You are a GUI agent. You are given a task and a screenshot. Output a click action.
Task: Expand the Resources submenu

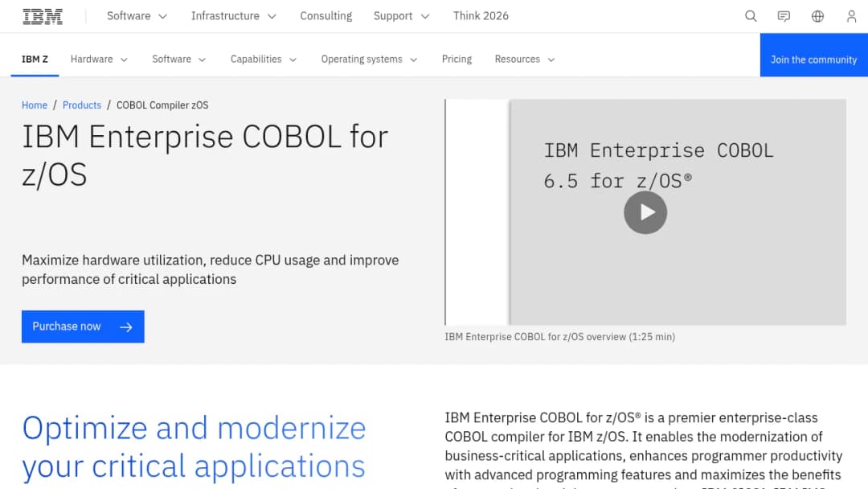pyautogui.click(x=525, y=60)
